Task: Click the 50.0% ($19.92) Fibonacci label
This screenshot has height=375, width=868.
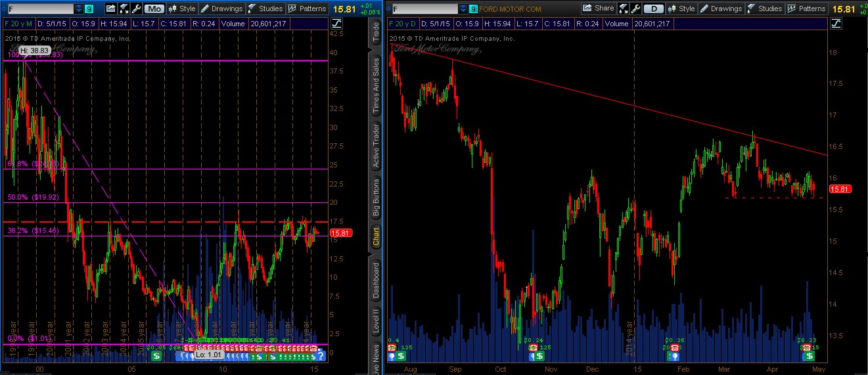Action: (32, 196)
